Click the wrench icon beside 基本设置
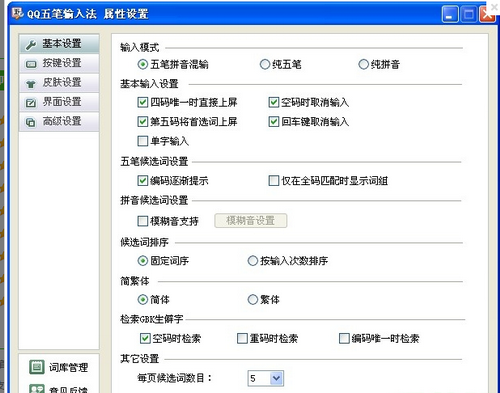Image resolution: width=500 pixels, height=393 pixels. pyautogui.click(x=31, y=44)
